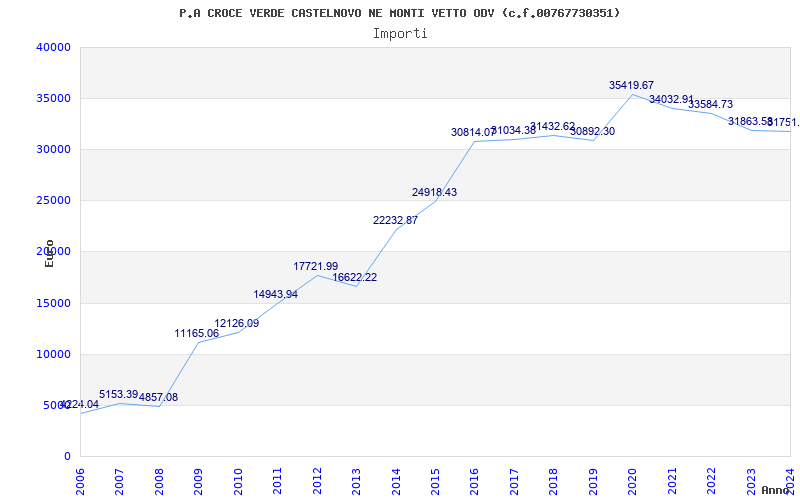Click the Anno axis title
Screen dimensions: 800x500
coord(776,490)
